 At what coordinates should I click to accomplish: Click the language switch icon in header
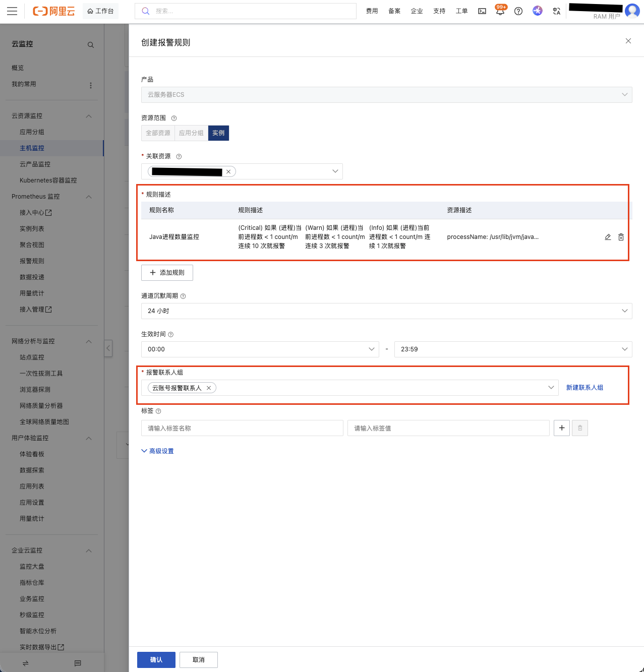(x=556, y=11)
